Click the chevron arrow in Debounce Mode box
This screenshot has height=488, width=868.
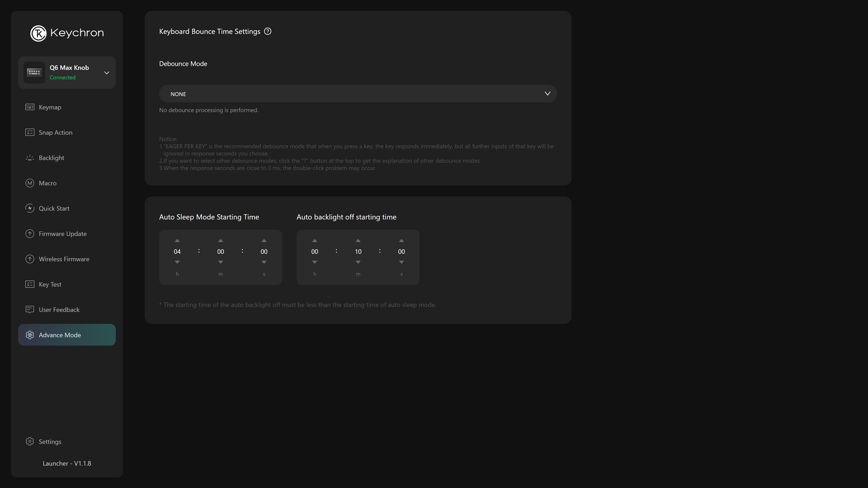tap(547, 94)
